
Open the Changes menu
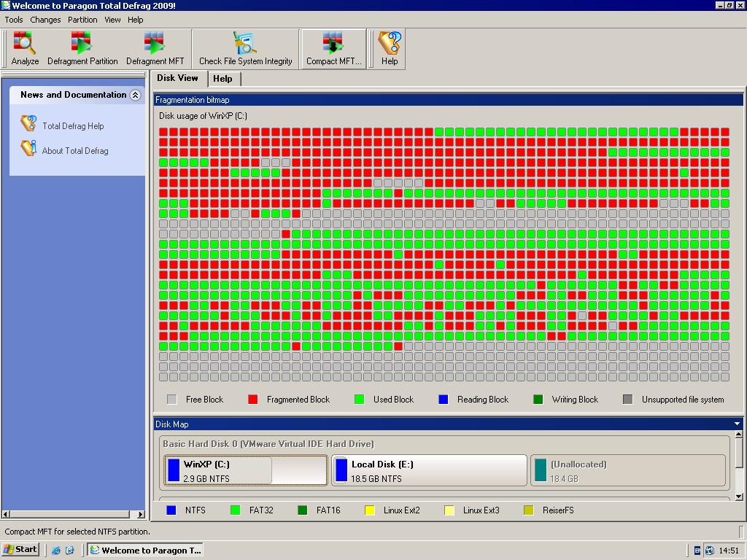click(x=45, y=20)
